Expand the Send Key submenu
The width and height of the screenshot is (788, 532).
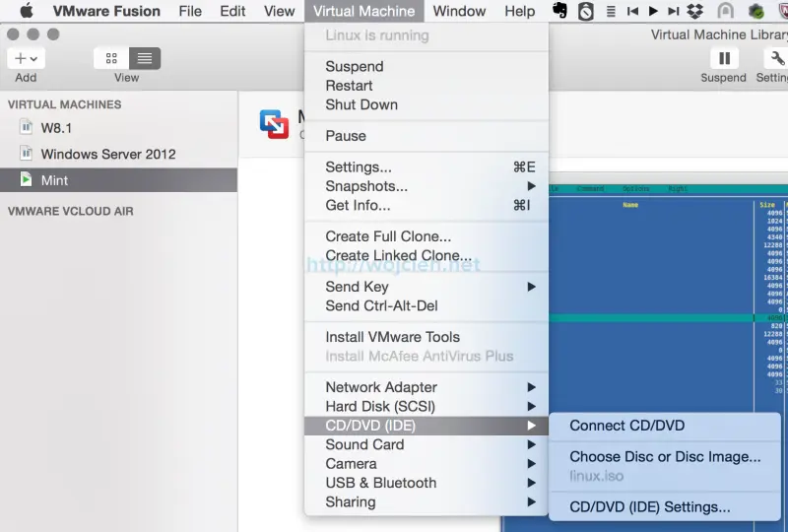point(427,287)
